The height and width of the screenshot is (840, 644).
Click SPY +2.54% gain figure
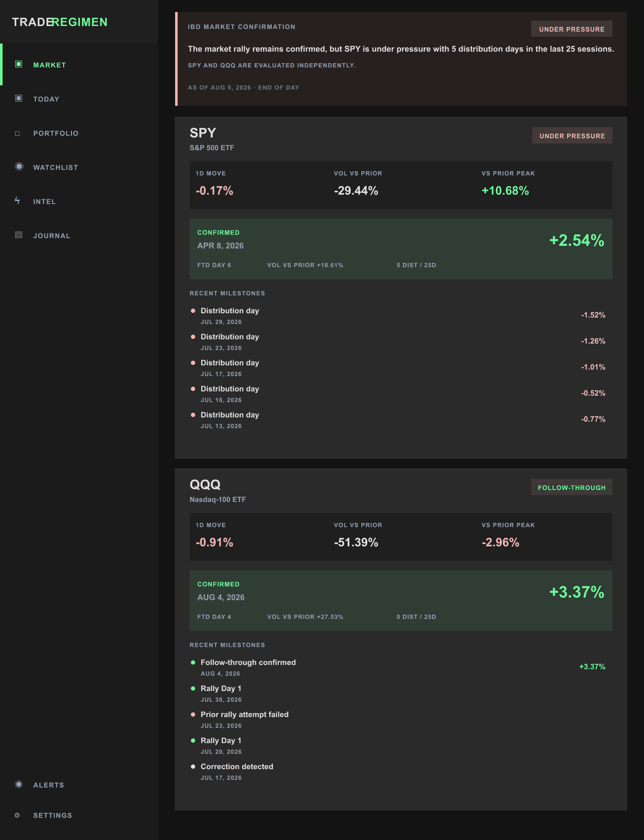click(577, 240)
